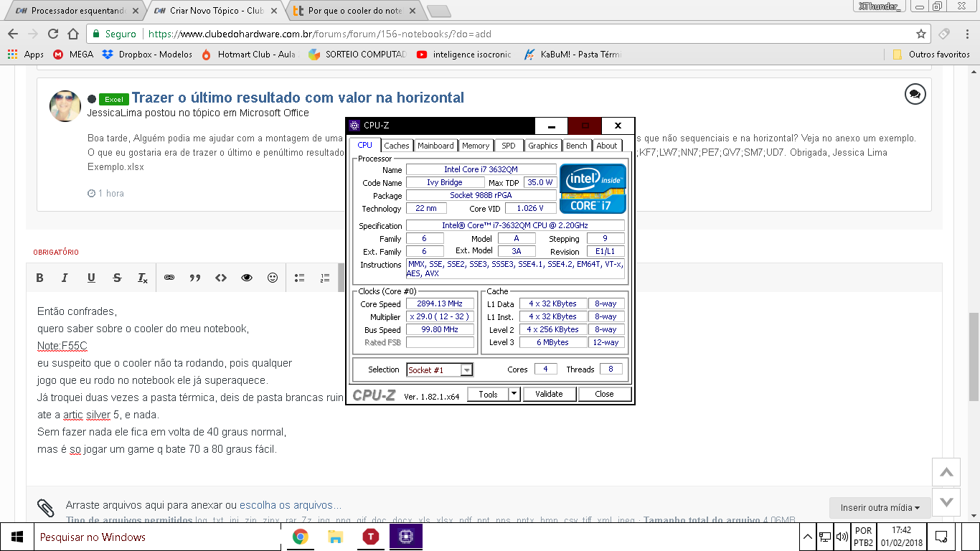This screenshot has height=551, width=980.
Task: Insert a bulleted list in the editor
Action: coord(300,278)
